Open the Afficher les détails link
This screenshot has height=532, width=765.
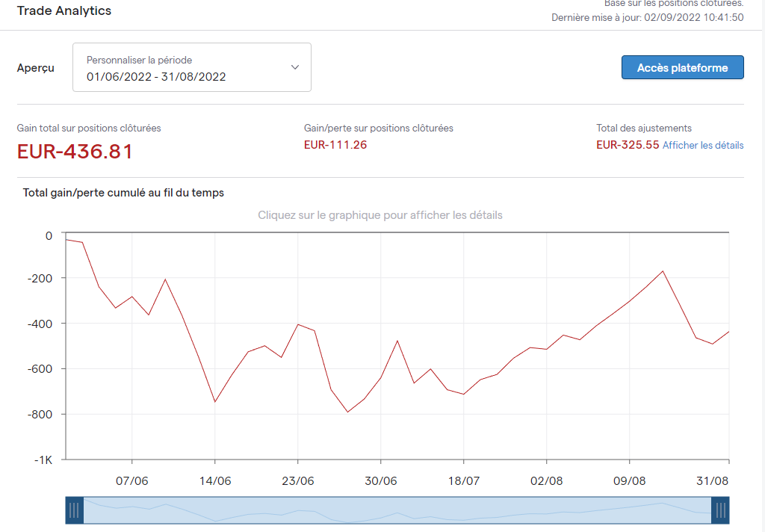(x=703, y=146)
